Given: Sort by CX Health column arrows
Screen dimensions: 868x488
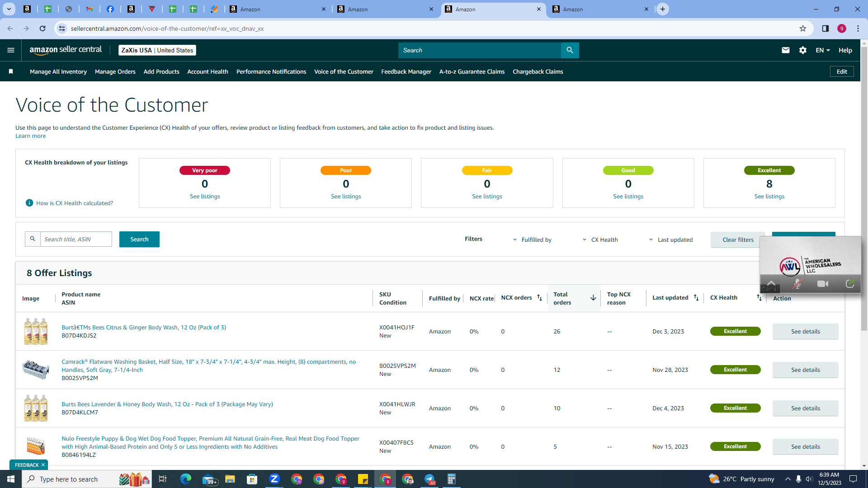Looking at the screenshot, I should 759,298.
